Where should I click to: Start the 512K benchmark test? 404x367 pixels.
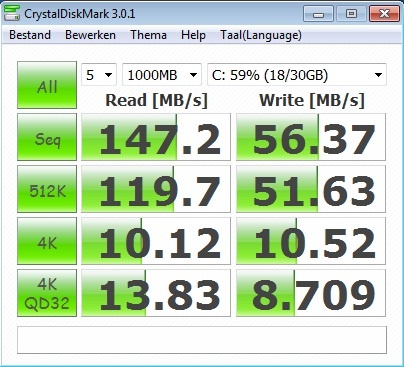click(47, 189)
